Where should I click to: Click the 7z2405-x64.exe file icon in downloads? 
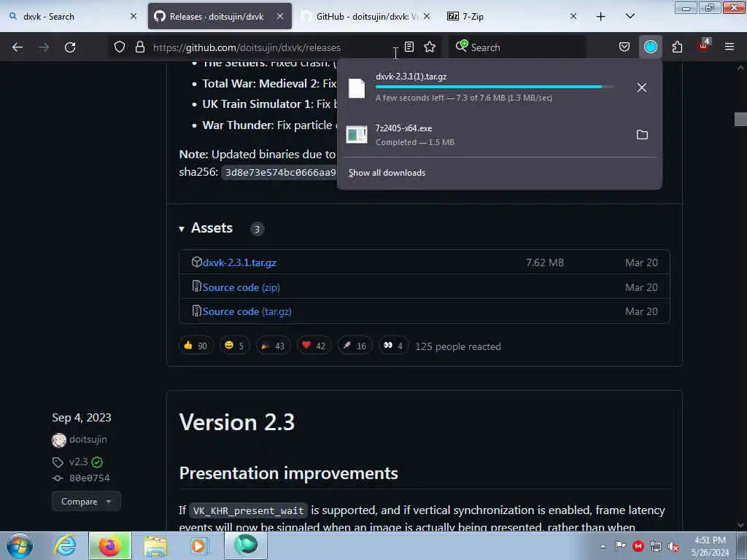pyautogui.click(x=356, y=135)
